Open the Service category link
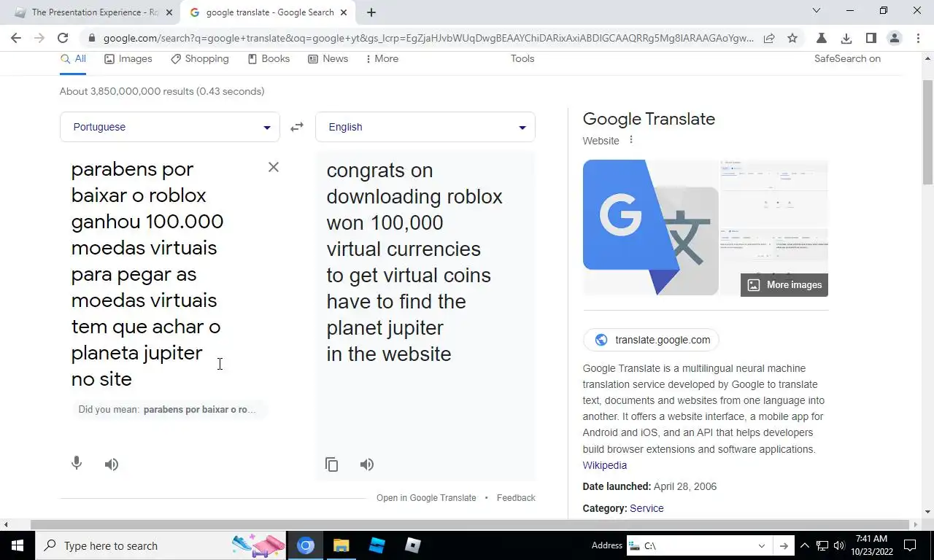The image size is (934, 560). point(647,508)
